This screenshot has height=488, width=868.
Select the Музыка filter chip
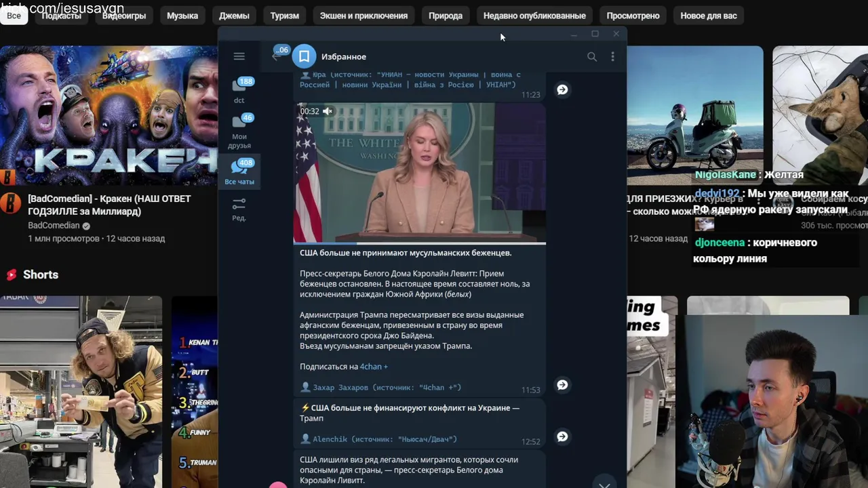pos(182,16)
